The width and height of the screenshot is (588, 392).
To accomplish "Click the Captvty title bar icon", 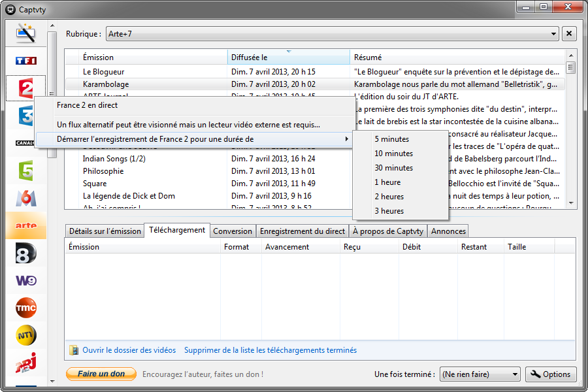I will coord(11,9).
